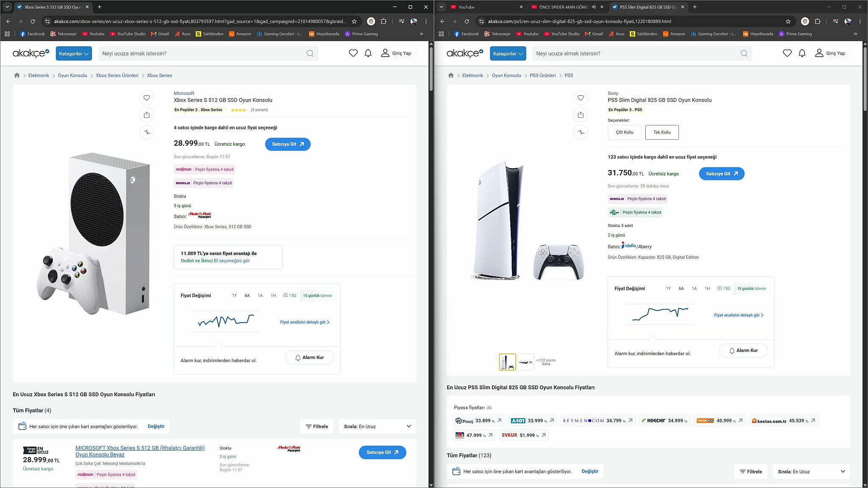
Task: Open extensions puzzle icon in left browser
Action: 384,21
